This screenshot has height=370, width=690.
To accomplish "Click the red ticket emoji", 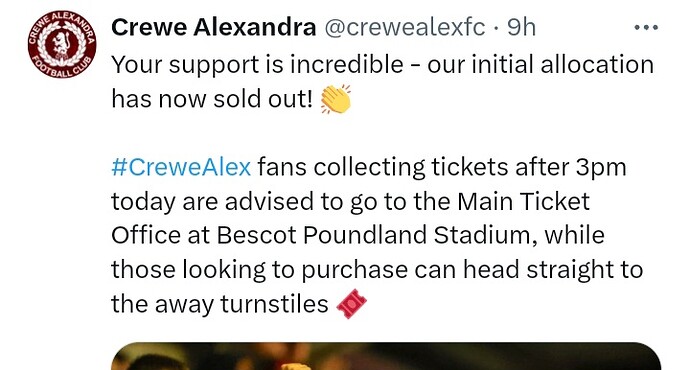I will [351, 304].
